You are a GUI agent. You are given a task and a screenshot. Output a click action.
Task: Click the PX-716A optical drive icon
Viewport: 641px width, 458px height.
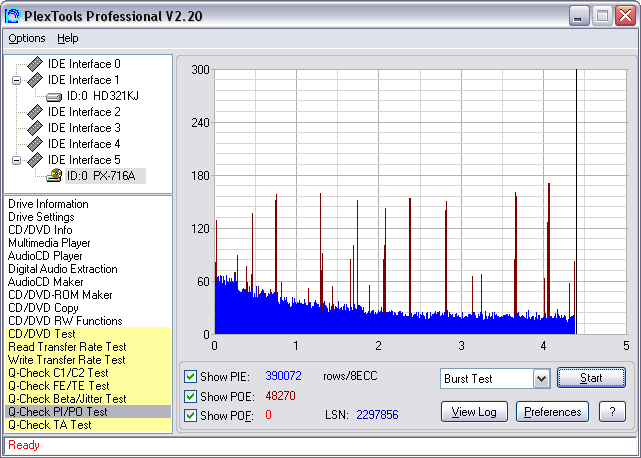(54, 175)
